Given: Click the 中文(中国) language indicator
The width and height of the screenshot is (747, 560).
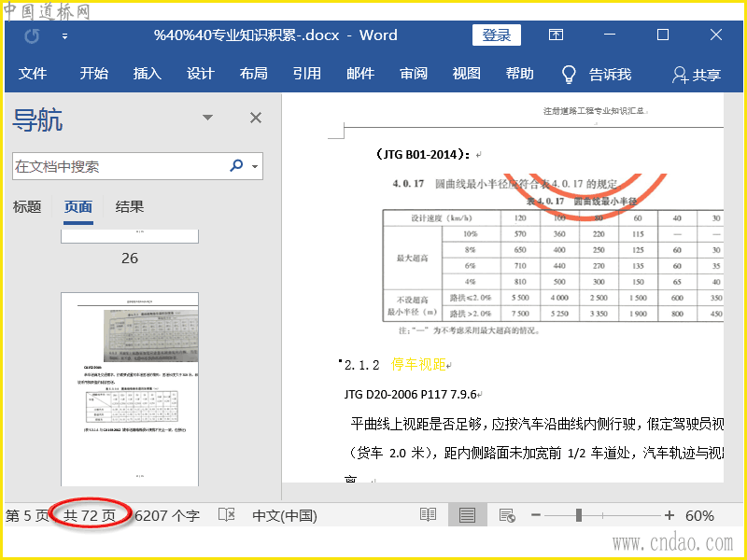Looking at the screenshot, I should [285, 516].
